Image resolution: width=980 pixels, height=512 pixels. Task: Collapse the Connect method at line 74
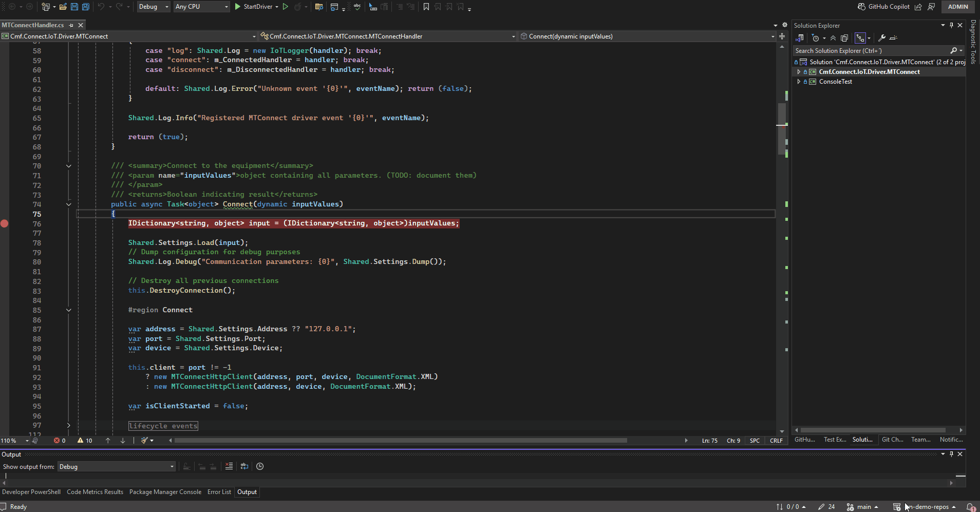point(68,204)
